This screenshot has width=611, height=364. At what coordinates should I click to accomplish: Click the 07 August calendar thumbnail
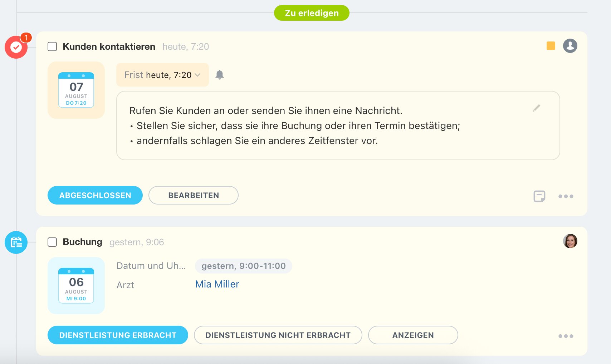click(76, 90)
